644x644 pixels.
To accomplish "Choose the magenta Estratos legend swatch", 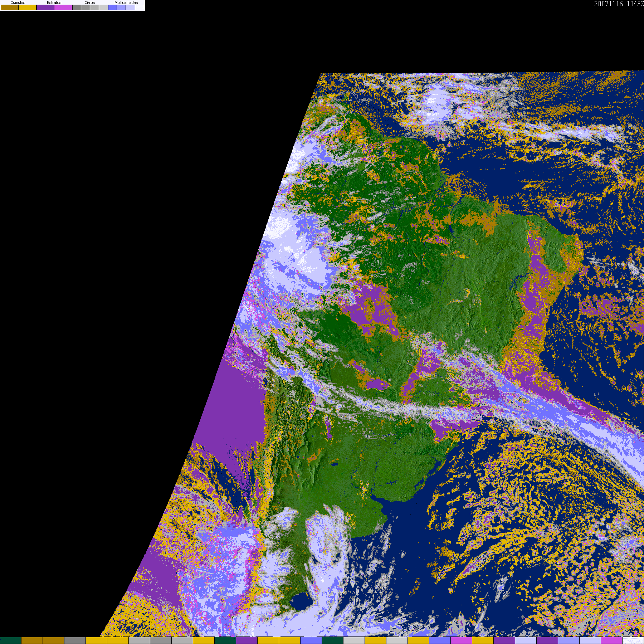I will pyautogui.click(x=63, y=8).
